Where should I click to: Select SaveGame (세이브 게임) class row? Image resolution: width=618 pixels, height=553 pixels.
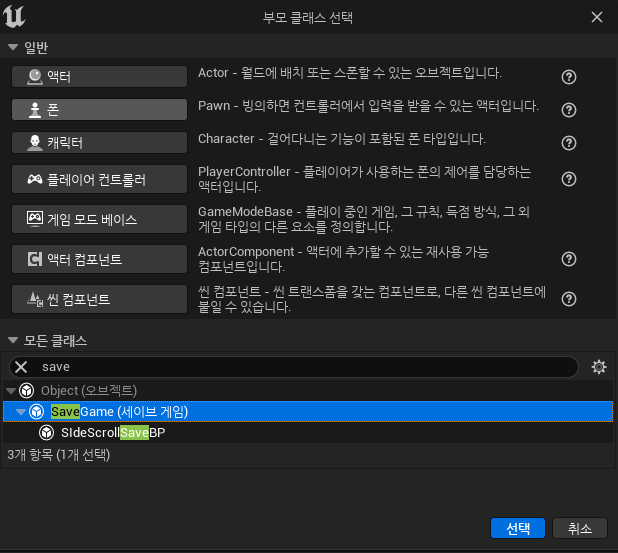point(307,411)
